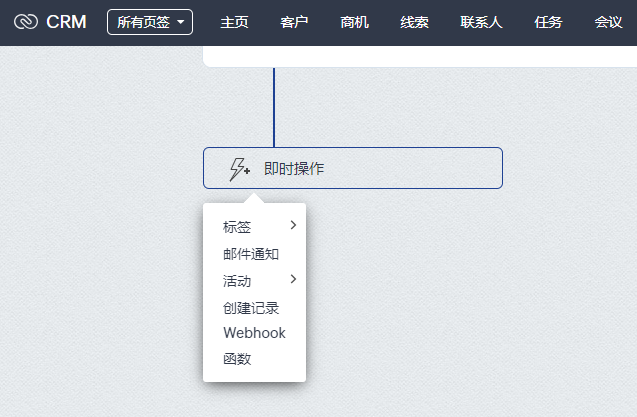This screenshot has width=637, height=417.
Task: Click the CRM cloud logo icon
Action: pyautogui.click(x=25, y=22)
